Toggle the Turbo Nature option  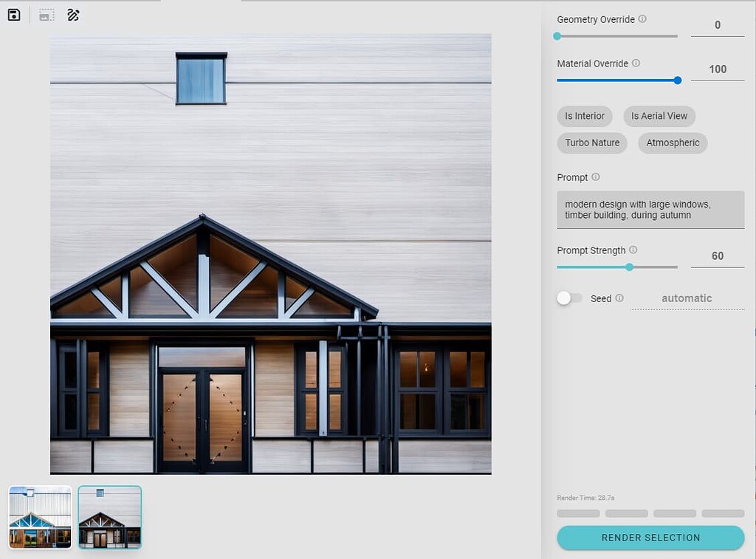click(591, 143)
